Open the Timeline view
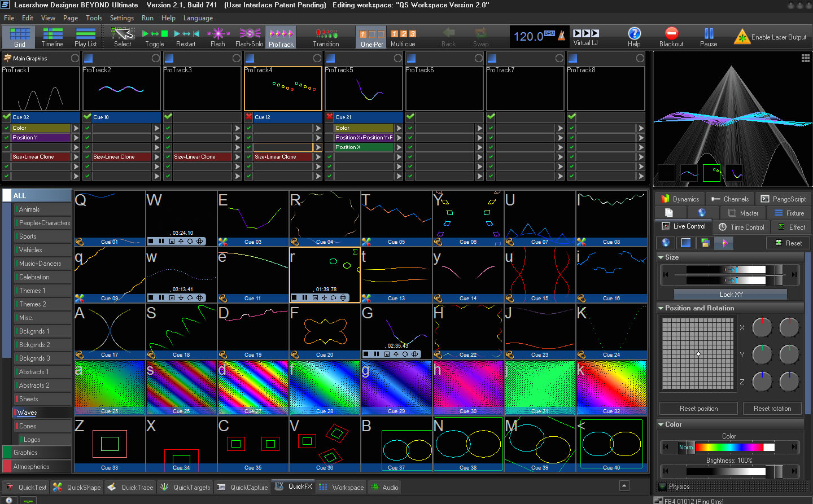The width and height of the screenshot is (813, 504). (53, 37)
